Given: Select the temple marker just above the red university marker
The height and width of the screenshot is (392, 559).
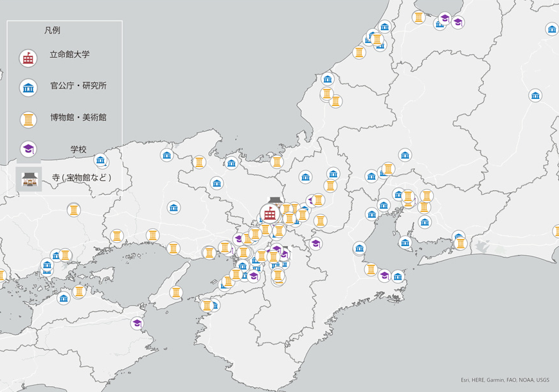Looking at the screenshot, I should [274, 201].
